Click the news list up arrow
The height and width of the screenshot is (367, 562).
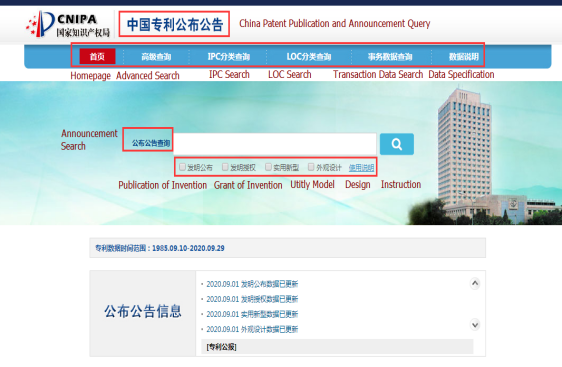point(475,283)
